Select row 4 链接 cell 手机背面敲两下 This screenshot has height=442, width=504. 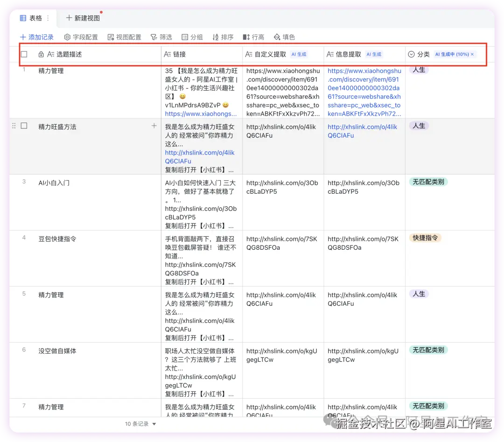click(202, 259)
